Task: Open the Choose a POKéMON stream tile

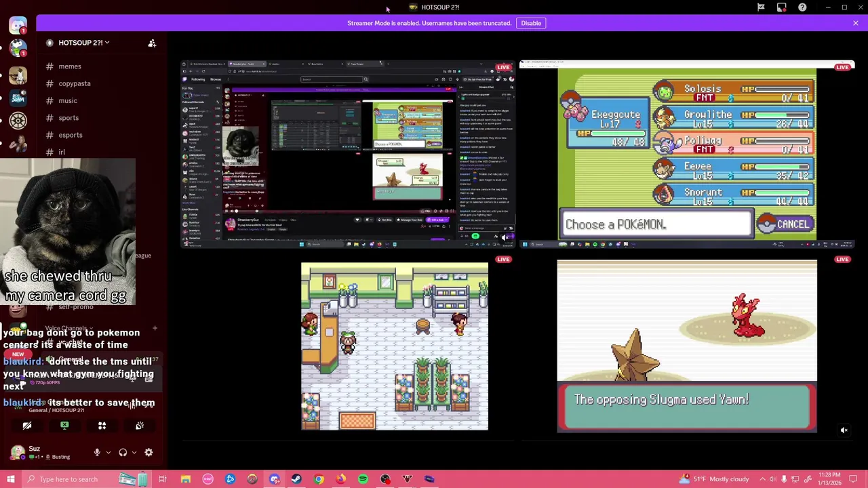Action: pyautogui.click(x=687, y=154)
